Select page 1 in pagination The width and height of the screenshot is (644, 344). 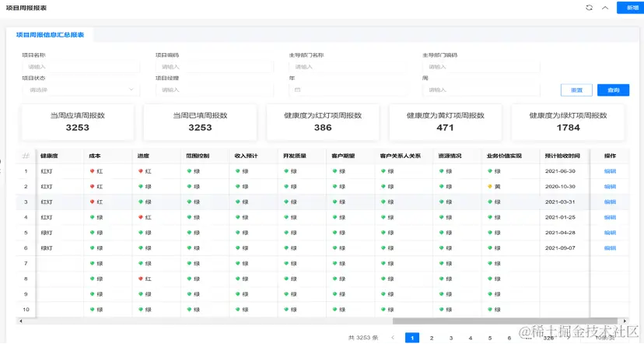pyautogui.click(x=412, y=338)
